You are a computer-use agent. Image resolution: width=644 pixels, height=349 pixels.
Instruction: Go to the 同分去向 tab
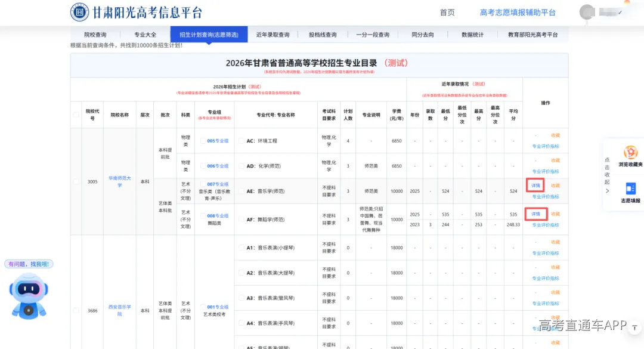point(423,35)
